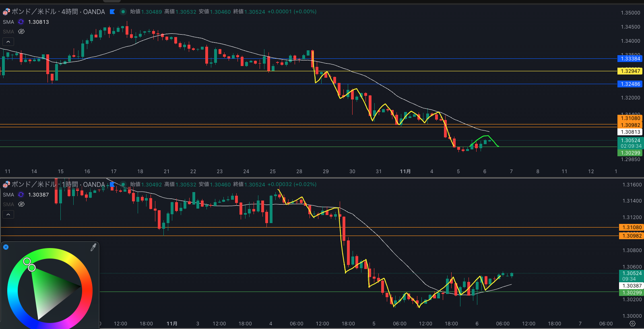Click the hue ring handle in color wheel
Image resolution: width=644 pixels, height=329 pixels.
point(27,261)
